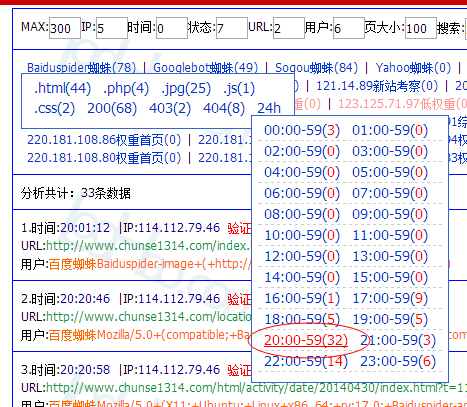Select hour 11:00-59(0)
Screen dimensions: 467x407
(x=390, y=235)
